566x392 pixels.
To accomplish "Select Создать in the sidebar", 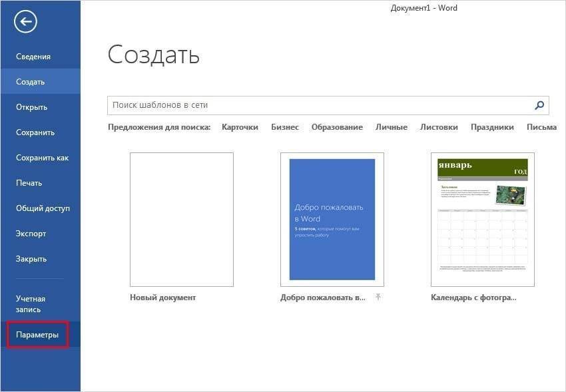I will point(31,82).
